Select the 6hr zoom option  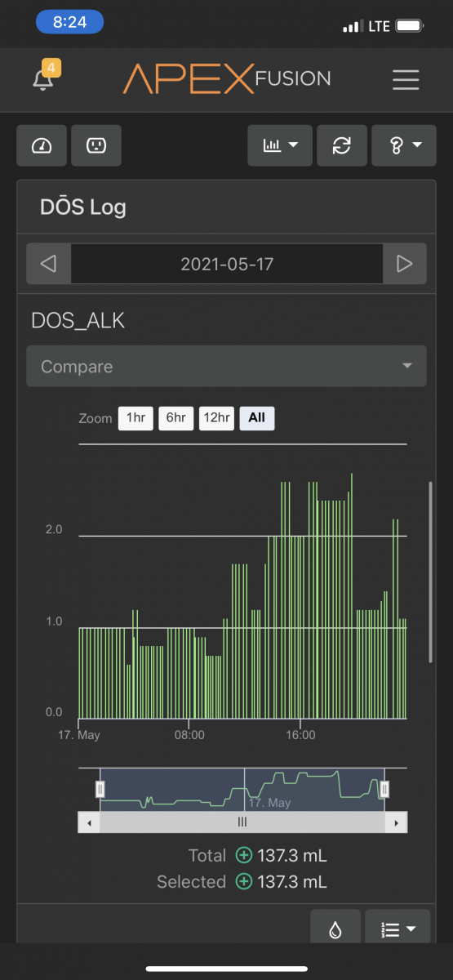pos(176,418)
